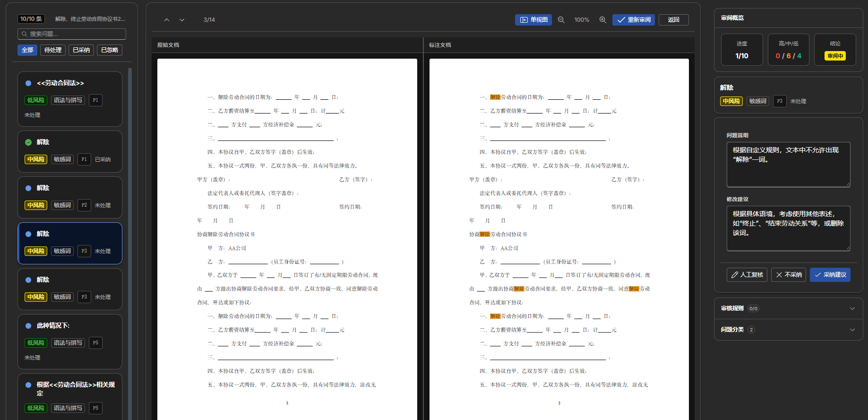Focus the 搜索问题 search field
Viewport: 868px width, 420px height.
72,34
